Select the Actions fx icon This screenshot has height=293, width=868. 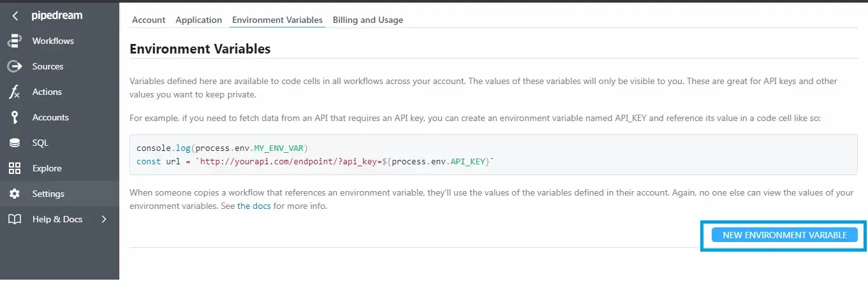pyautogui.click(x=14, y=92)
